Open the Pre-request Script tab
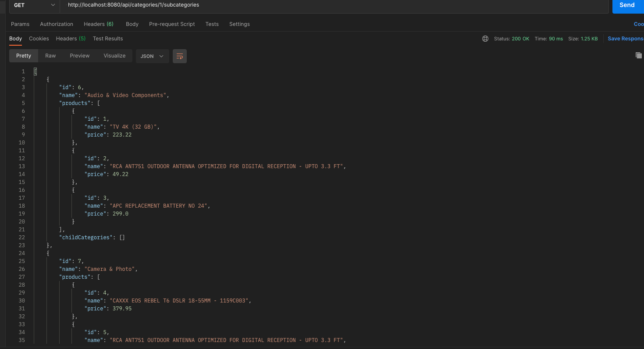The width and height of the screenshot is (644, 349). point(172,24)
